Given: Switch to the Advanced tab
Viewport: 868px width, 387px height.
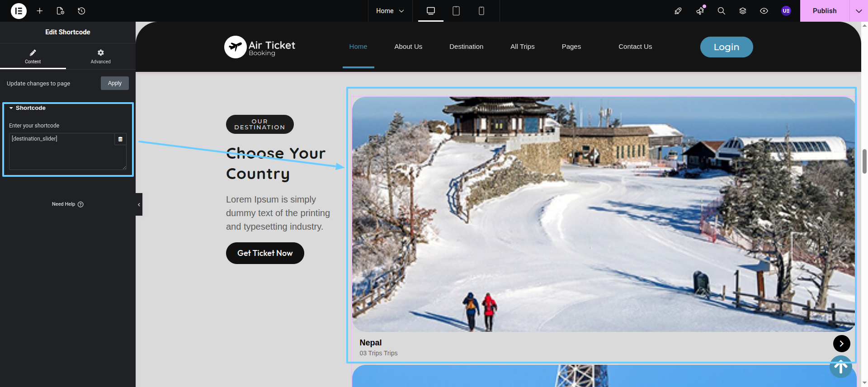Looking at the screenshot, I should [100, 56].
